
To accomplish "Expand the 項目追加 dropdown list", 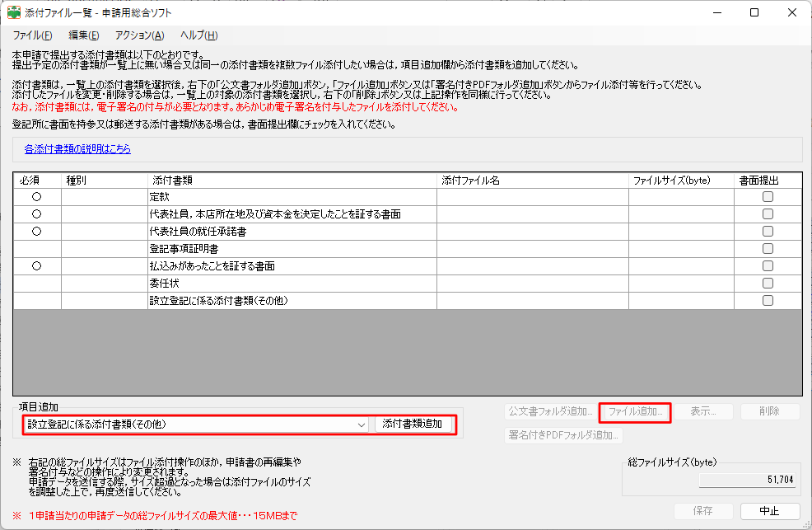I will [x=362, y=424].
